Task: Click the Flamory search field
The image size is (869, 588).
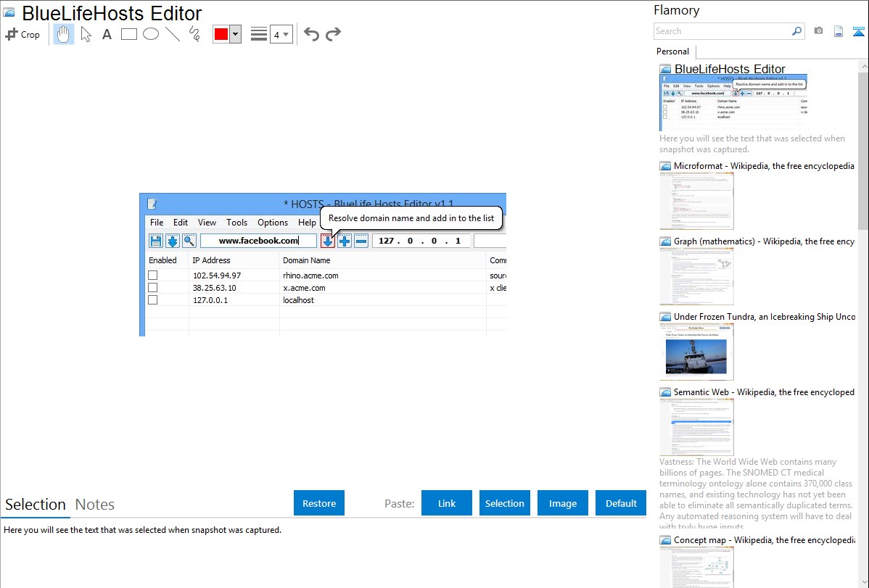Action: (722, 31)
